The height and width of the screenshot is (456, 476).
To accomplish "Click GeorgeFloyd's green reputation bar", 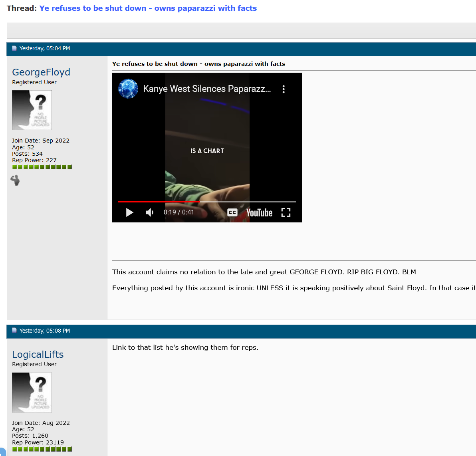I will (42, 167).
